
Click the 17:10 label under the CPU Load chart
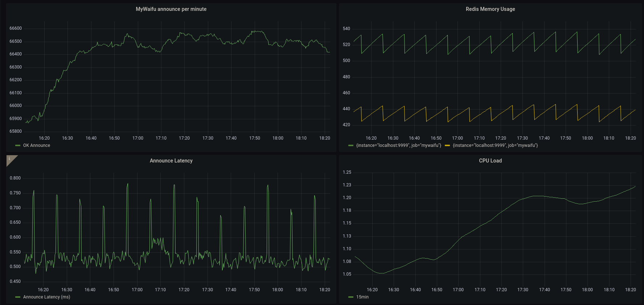(480, 290)
